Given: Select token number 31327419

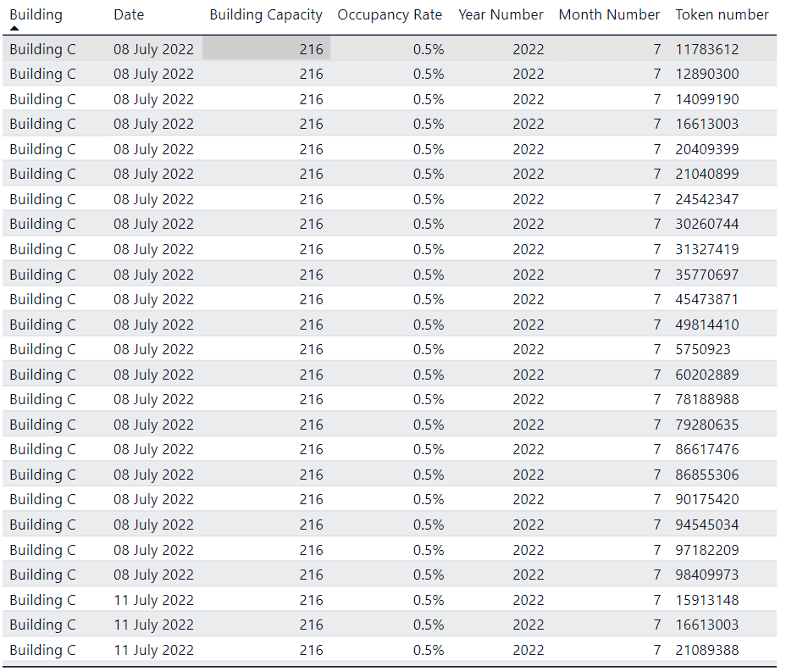Looking at the screenshot, I should [x=706, y=249].
